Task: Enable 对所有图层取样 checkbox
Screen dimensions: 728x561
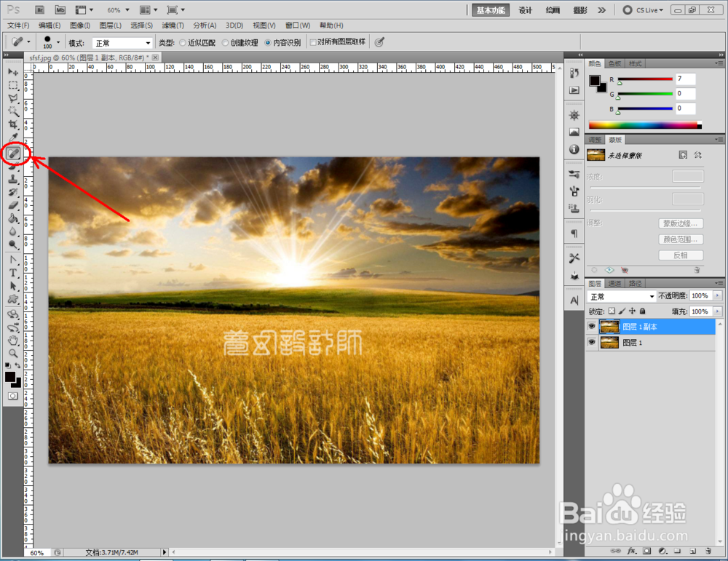Action: (x=313, y=42)
